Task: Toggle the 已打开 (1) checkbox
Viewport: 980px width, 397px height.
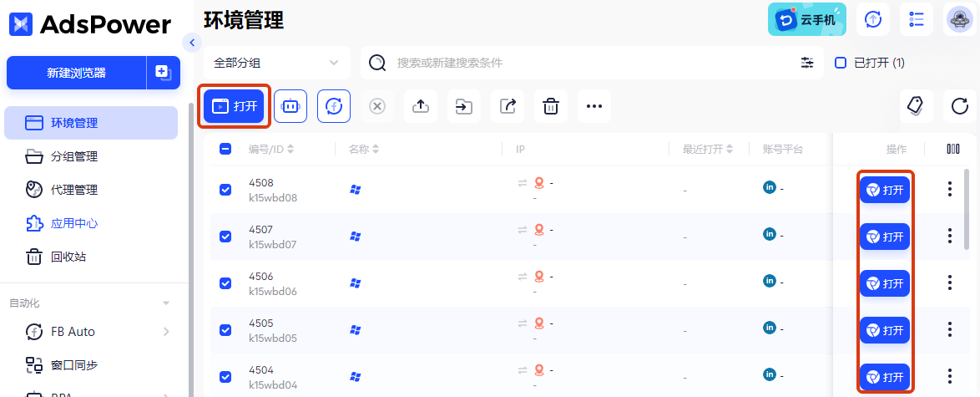Action: click(x=841, y=63)
